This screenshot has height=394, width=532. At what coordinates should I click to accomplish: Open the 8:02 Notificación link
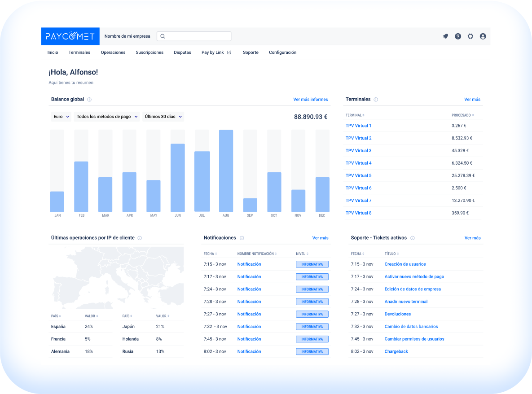[249, 352]
